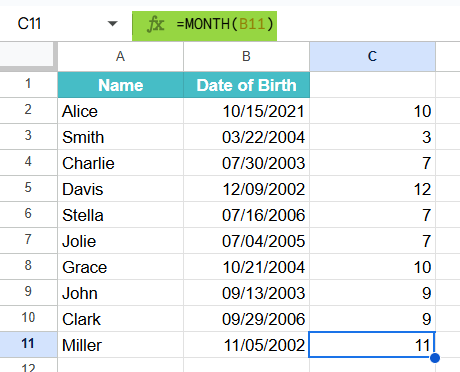Select month value in Alice's row
This screenshot has height=372, width=460.
372,111
